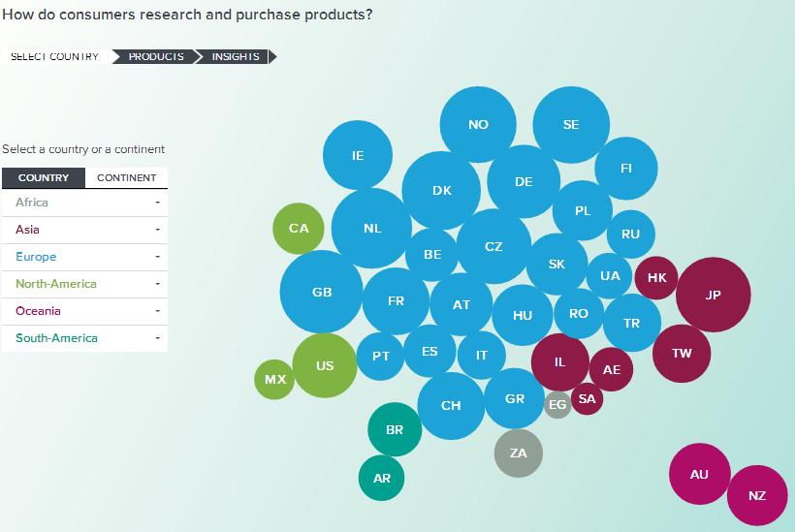
Task: Expand the Africa country list
Action: [84, 203]
